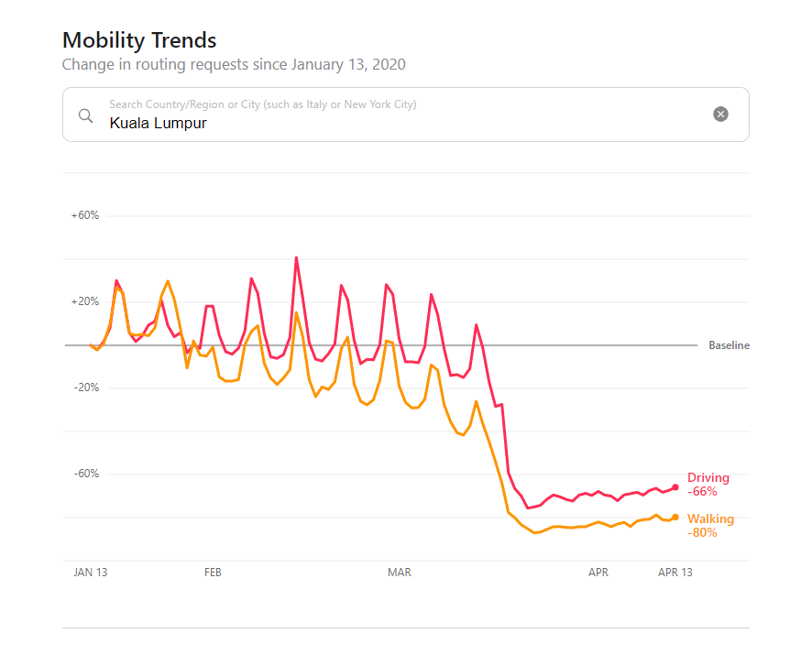The width and height of the screenshot is (812, 655).
Task: Click the JAN 13 axis label
Action: point(91,573)
